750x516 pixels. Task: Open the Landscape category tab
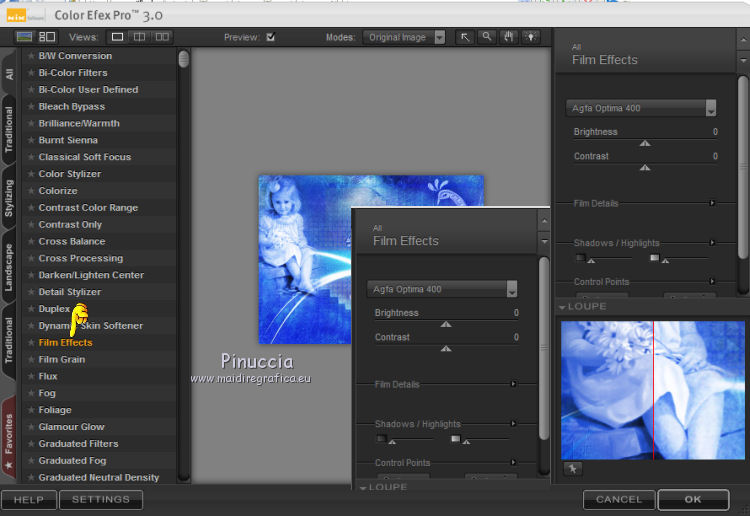9,267
